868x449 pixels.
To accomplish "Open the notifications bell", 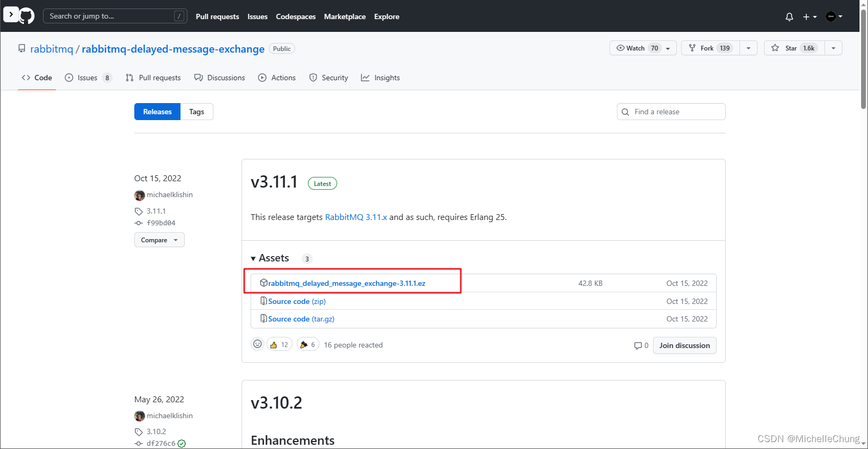I will coord(789,16).
